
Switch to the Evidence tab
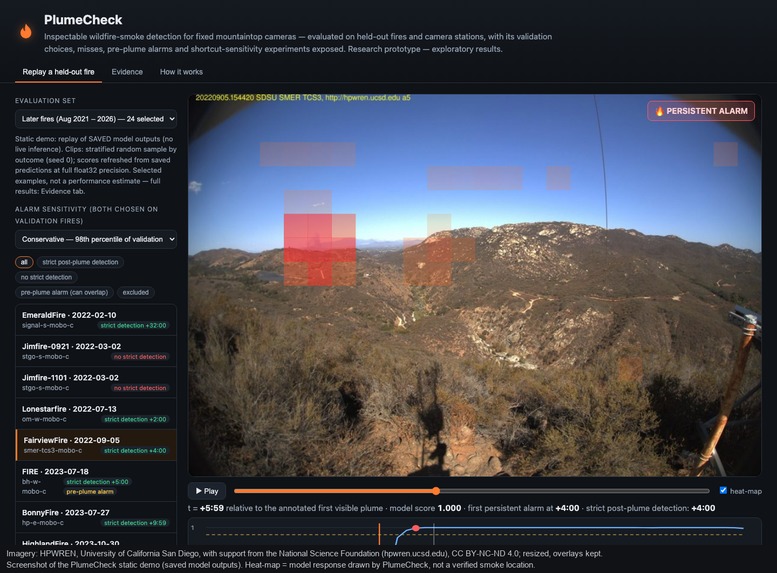tap(127, 72)
